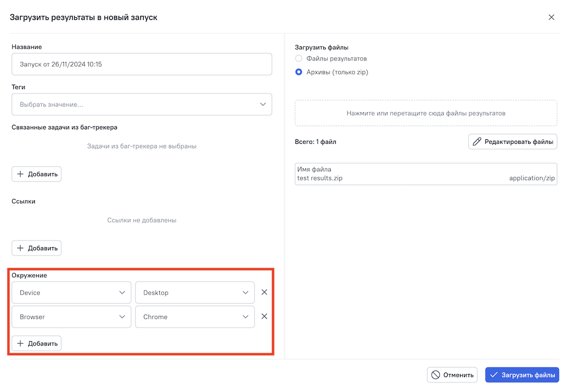Click the Название input field

click(x=142, y=64)
